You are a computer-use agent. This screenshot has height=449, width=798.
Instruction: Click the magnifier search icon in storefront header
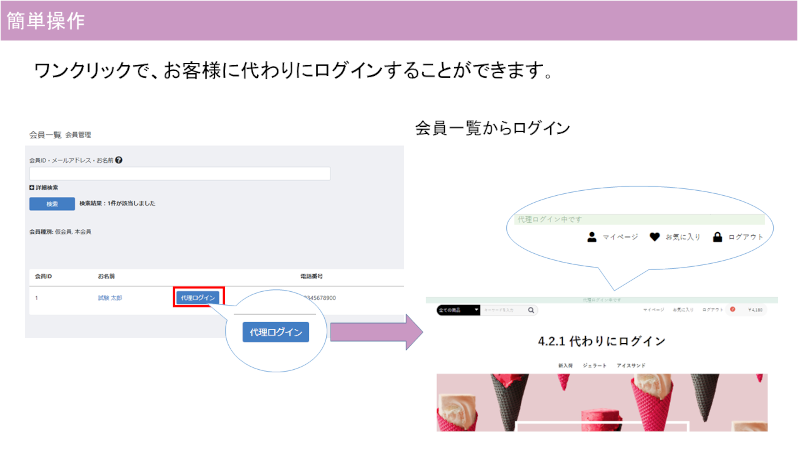(x=532, y=311)
